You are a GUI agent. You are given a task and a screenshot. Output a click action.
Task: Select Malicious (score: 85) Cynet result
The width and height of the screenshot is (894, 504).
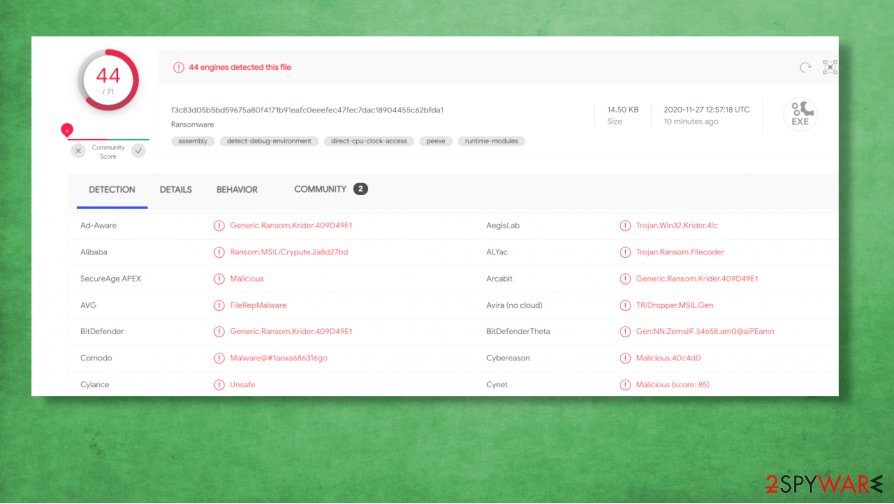pos(673,385)
